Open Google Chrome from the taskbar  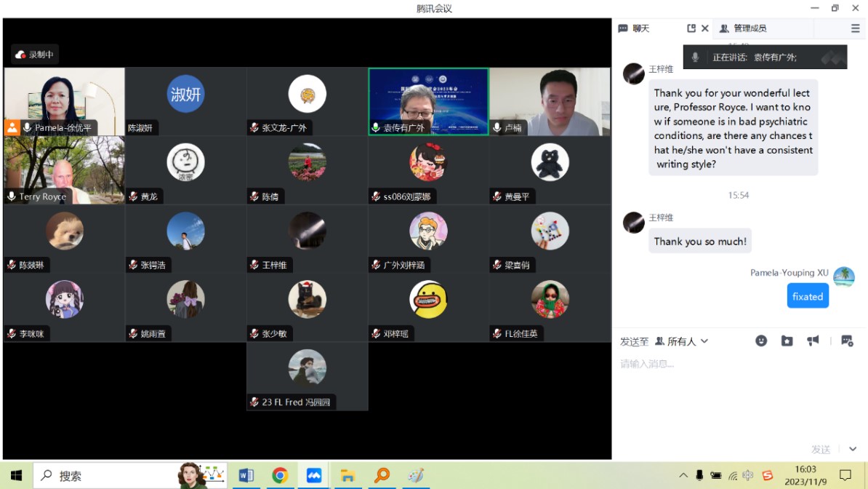coord(280,476)
